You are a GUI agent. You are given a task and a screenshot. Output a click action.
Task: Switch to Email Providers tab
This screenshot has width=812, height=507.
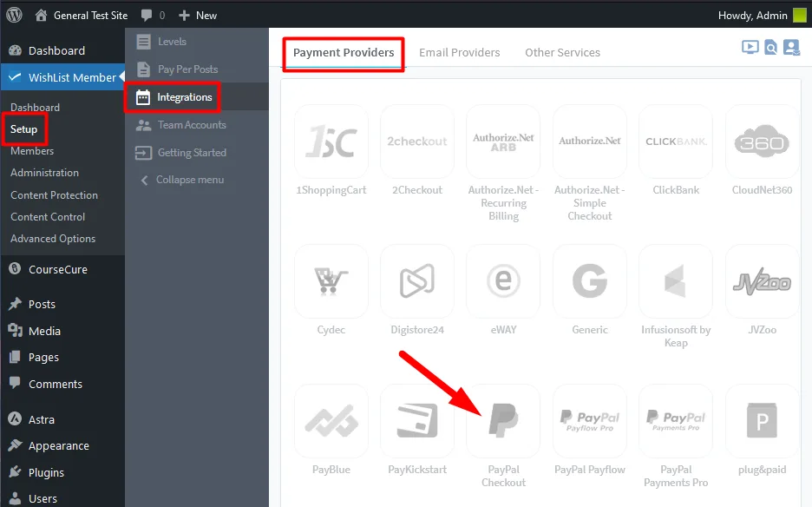click(459, 52)
